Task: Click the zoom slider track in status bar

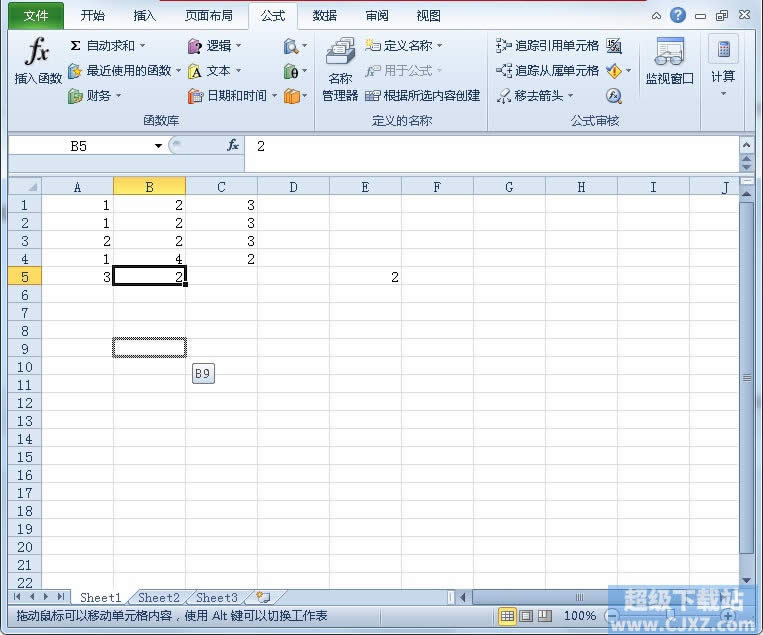Action: click(x=672, y=616)
